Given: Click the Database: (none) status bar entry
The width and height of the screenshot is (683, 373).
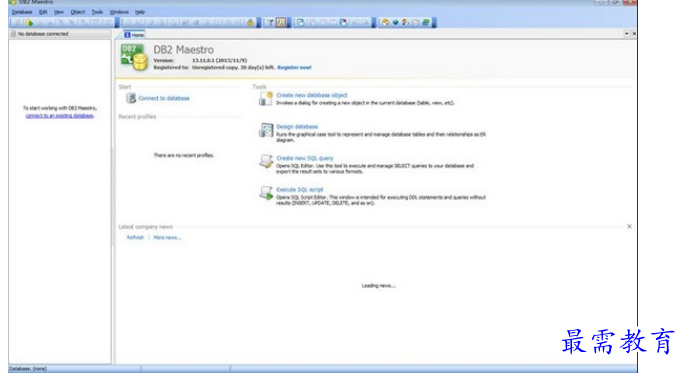Looking at the screenshot, I should click(x=28, y=369).
